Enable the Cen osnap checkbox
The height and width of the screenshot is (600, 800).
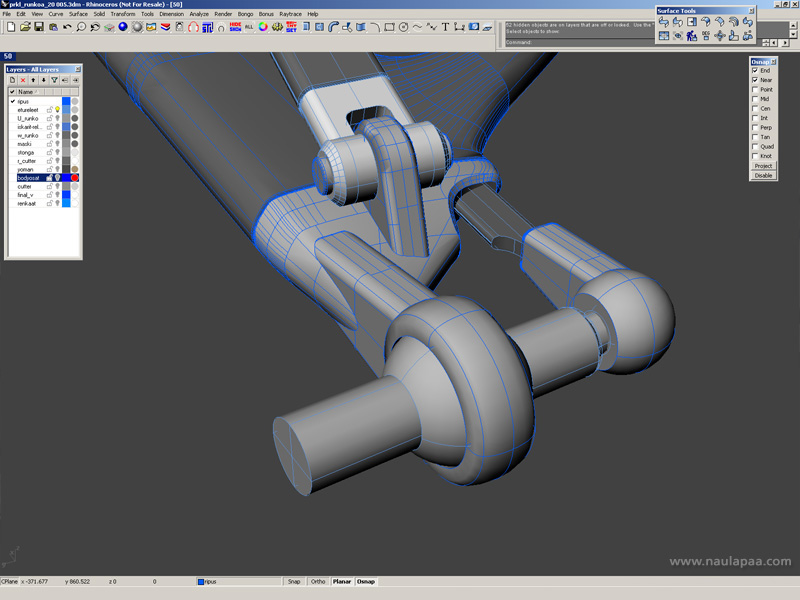click(x=755, y=109)
